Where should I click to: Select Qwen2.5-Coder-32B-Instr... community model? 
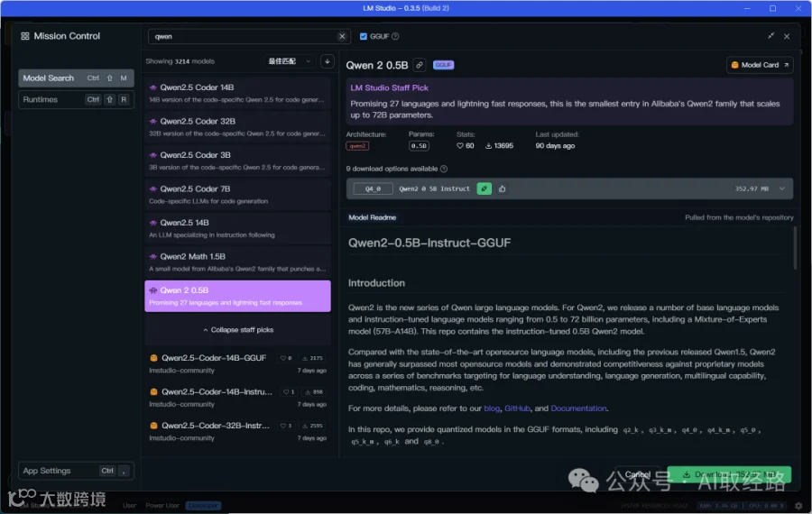[x=237, y=431]
